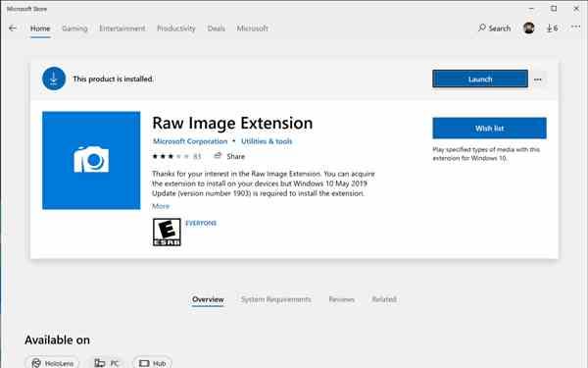Viewport: 588px width, 368px height.
Task: Open the EVERYONE rating link
Action: 201,223
